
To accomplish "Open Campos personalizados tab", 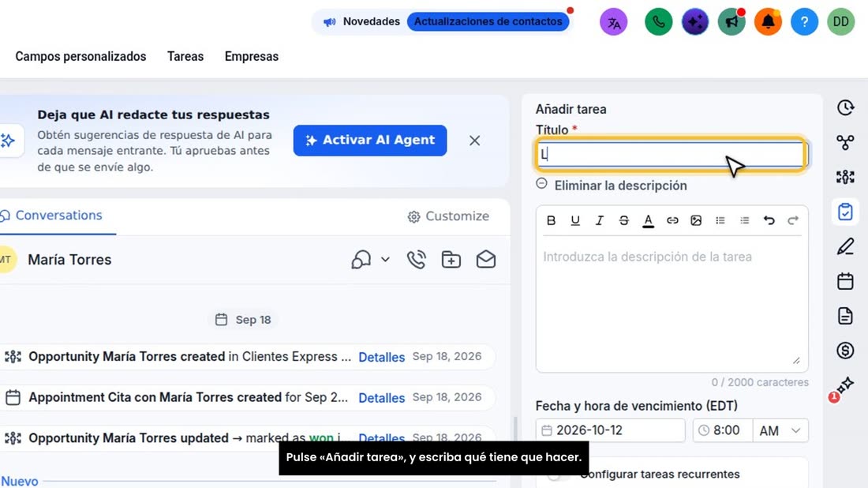I will (x=80, y=57).
